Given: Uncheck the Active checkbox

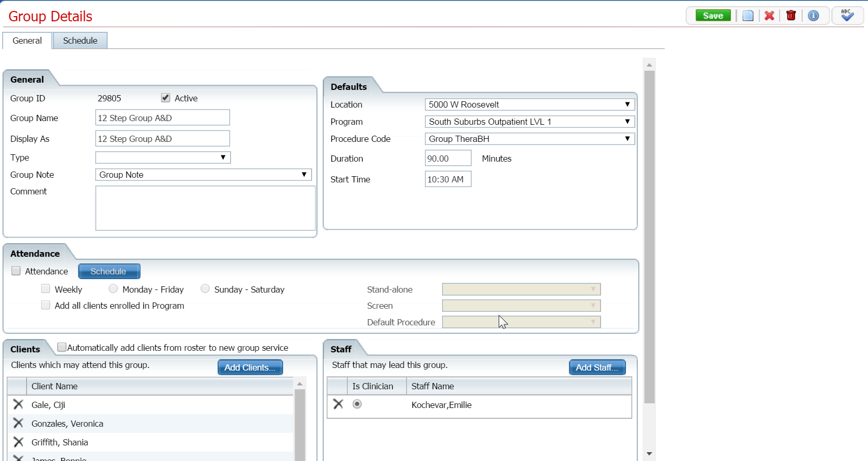Looking at the screenshot, I should point(166,98).
